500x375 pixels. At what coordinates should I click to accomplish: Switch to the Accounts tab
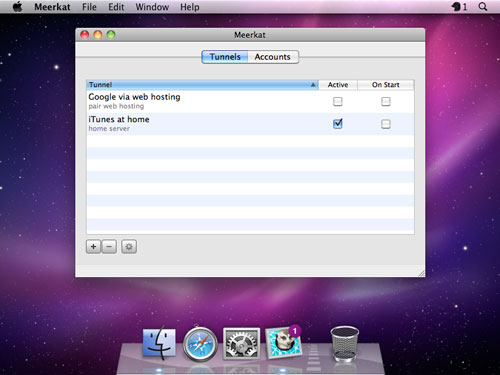coord(273,57)
